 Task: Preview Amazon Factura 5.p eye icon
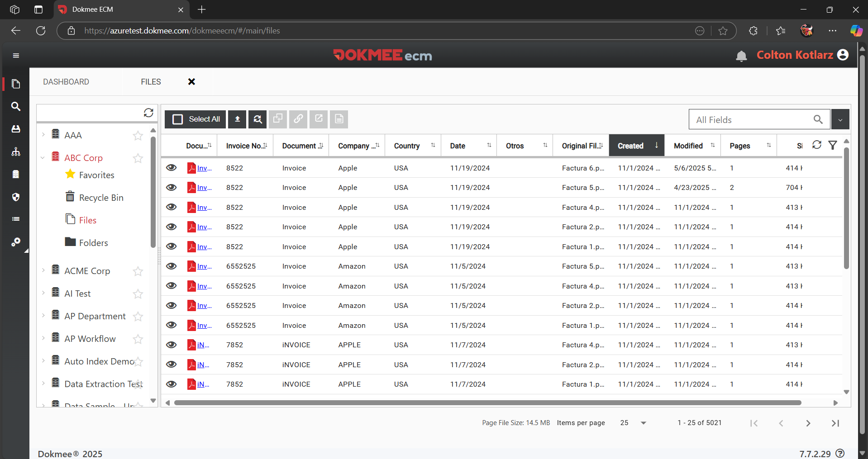[171, 266]
